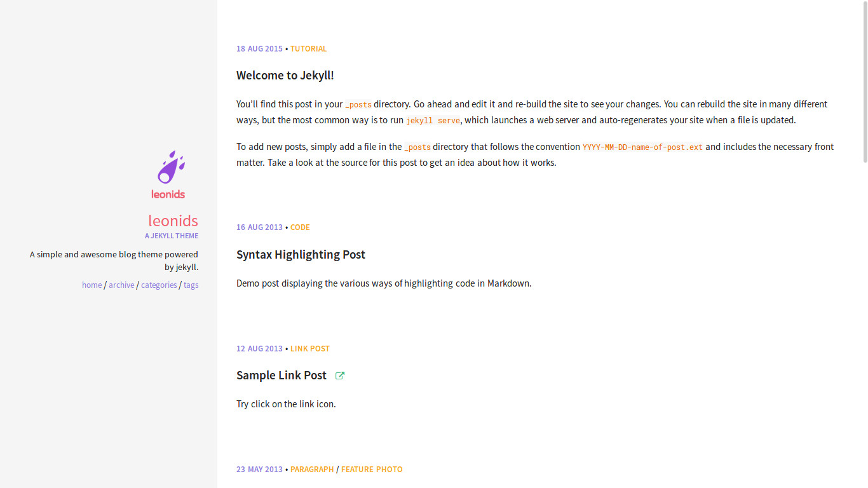Open the Welcome to Jekyll! post
Screen dimensions: 868x488
point(285,75)
